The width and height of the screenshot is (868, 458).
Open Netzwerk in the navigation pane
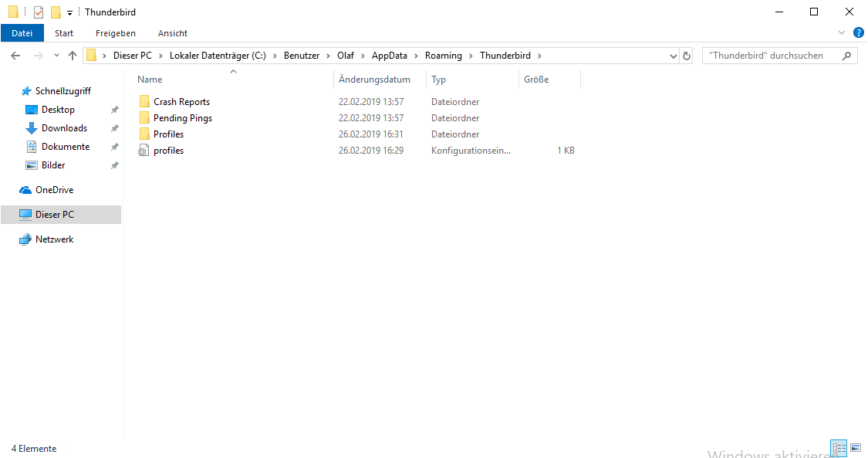tap(54, 239)
